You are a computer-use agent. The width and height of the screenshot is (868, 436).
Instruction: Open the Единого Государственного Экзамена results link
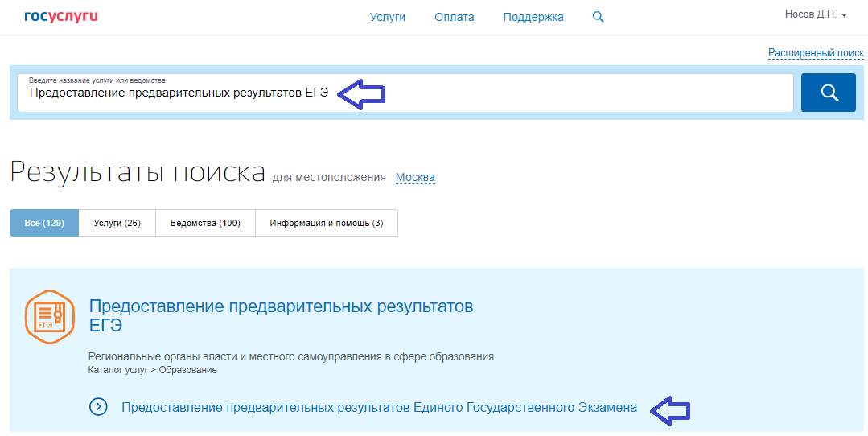[x=379, y=407]
